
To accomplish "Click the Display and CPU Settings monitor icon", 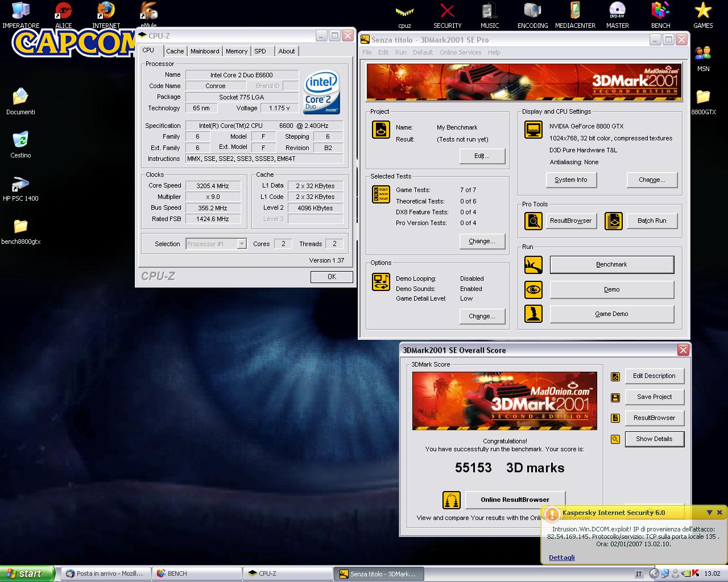I will (533, 130).
